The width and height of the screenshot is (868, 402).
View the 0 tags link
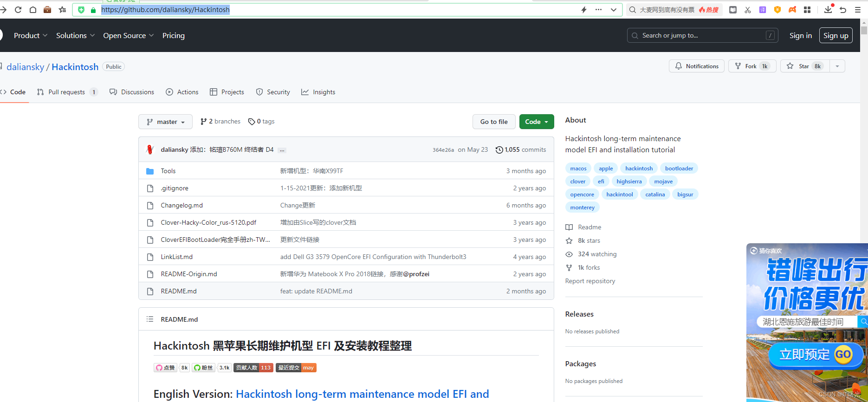[261, 121]
